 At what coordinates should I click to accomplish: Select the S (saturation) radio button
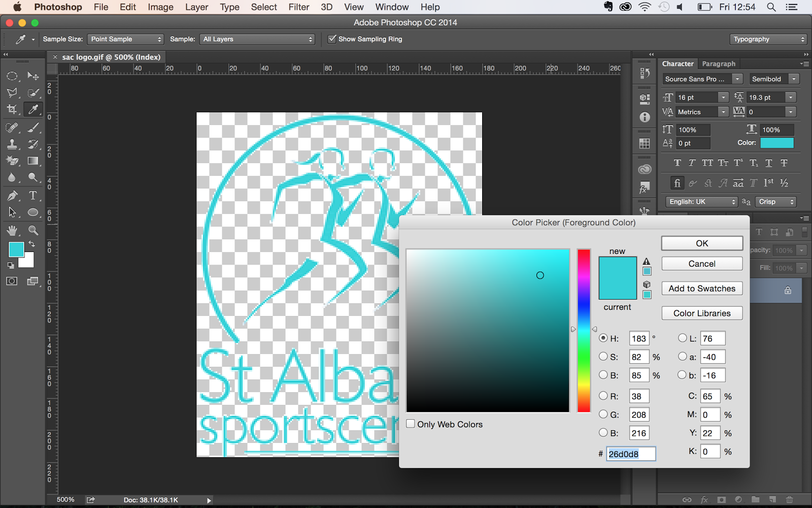tap(603, 357)
